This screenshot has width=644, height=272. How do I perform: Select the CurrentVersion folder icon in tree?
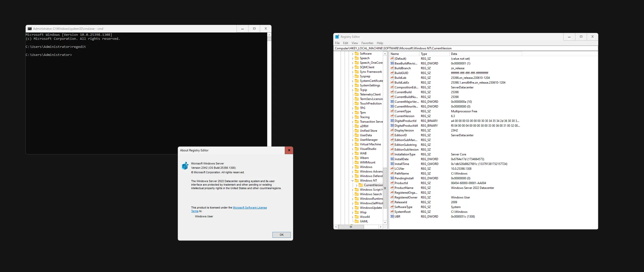pyautogui.click(x=361, y=185)
